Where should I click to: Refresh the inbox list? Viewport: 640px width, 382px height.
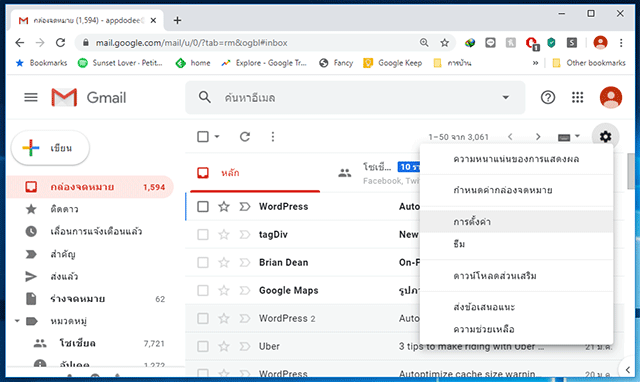244,137
